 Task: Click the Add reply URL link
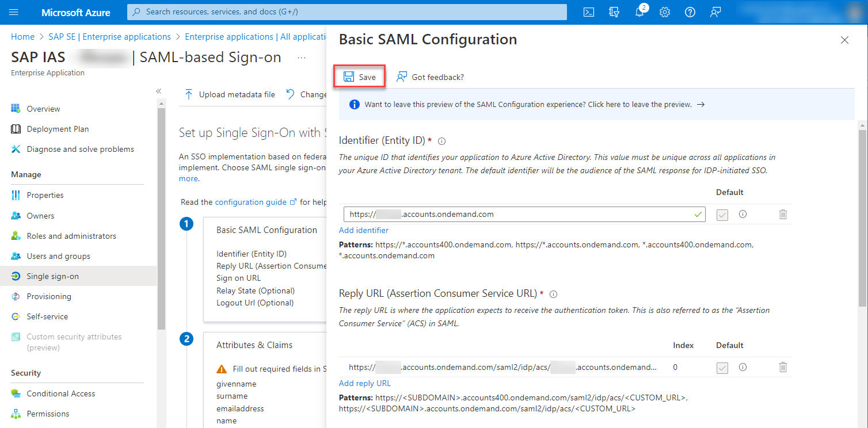pyautogui.click(x=365, y=383)
